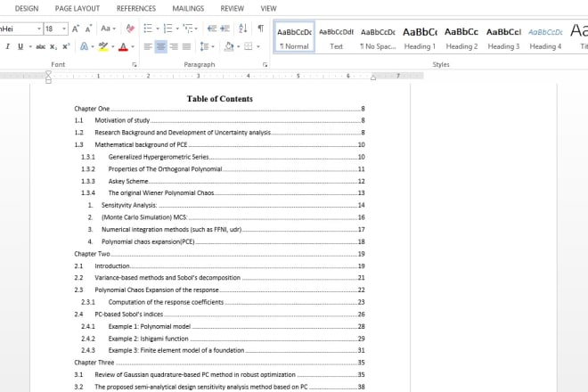Screen dimensions: 588x392
Task: Align text right
Action: click(174, 46)
